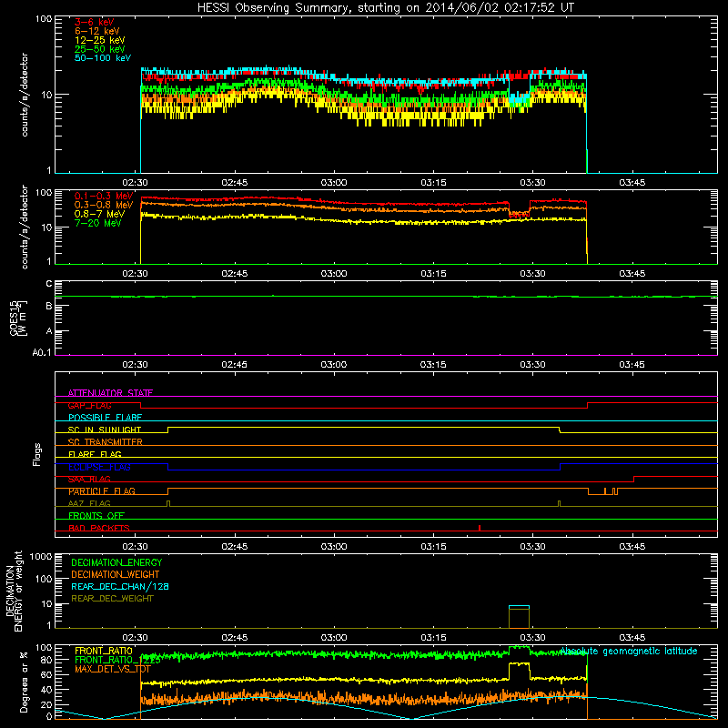Click the REAR_DEC_CHAN/128 legend label
728x728 pixels.
120,586
